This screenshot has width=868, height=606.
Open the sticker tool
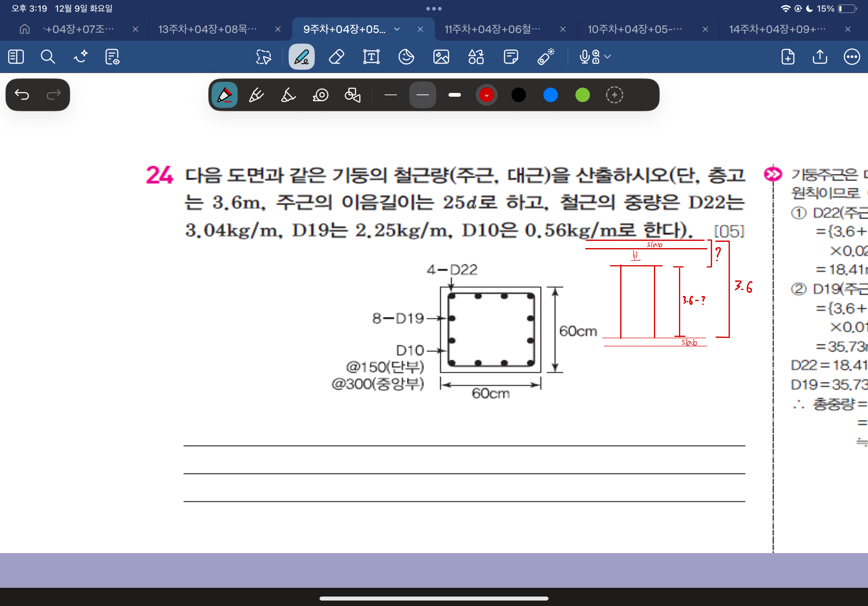(406, 57)
